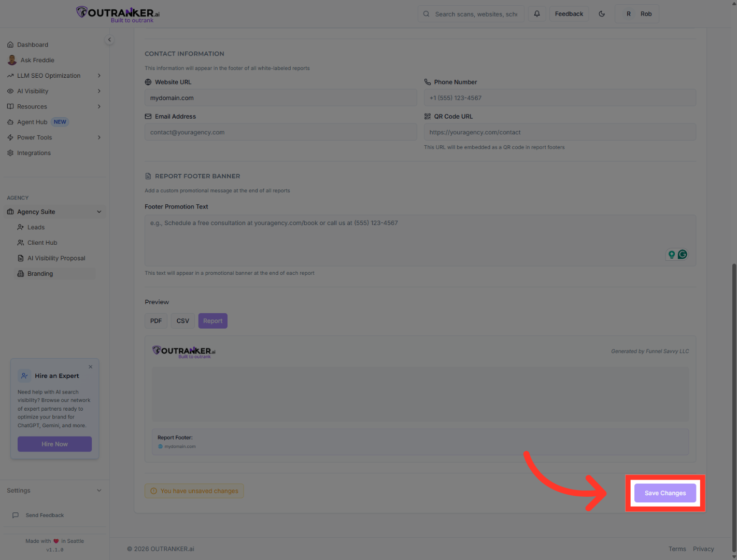Toggle dark mode with the moon icon
Viewport: 737px width, 560px height.
(602, 13)
